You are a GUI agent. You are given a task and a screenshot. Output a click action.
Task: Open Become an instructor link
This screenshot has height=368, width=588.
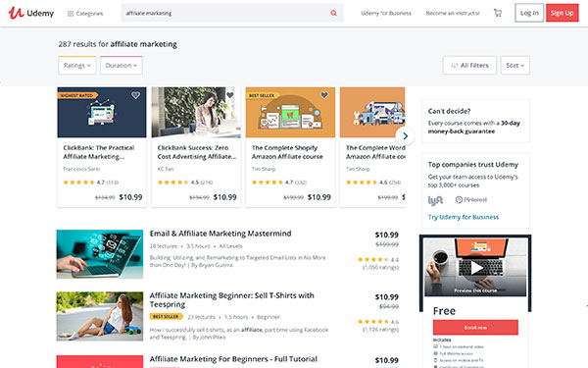coord(453,13)
